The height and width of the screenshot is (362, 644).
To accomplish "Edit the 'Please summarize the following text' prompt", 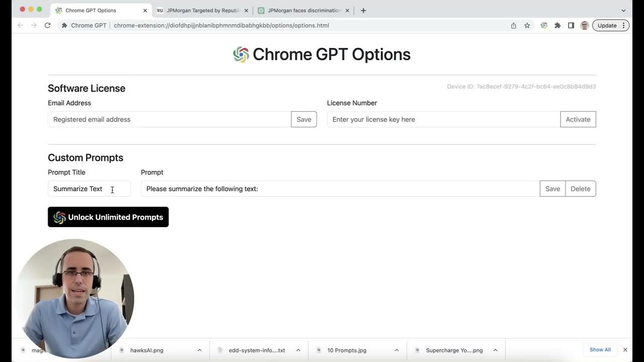I will [x=340, y=189].
